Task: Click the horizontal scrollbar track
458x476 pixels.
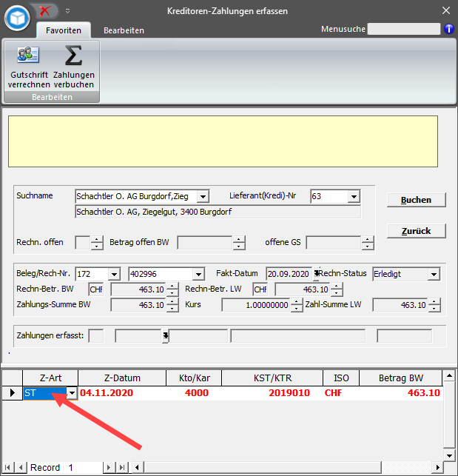Action: [x=406, y=468]
